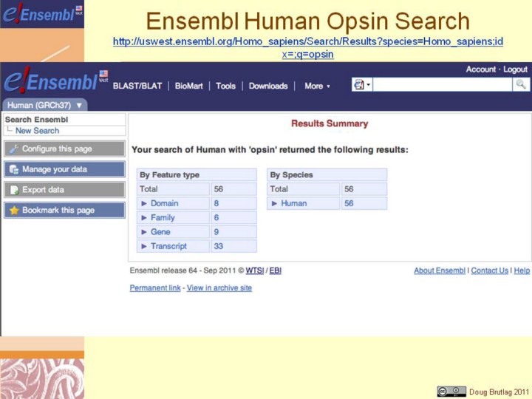
Task: Click the Family link
Action: (x=163, y=217)
